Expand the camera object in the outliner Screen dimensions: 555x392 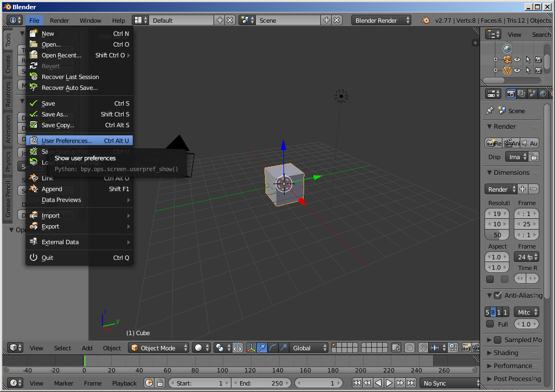coord(495,60)
